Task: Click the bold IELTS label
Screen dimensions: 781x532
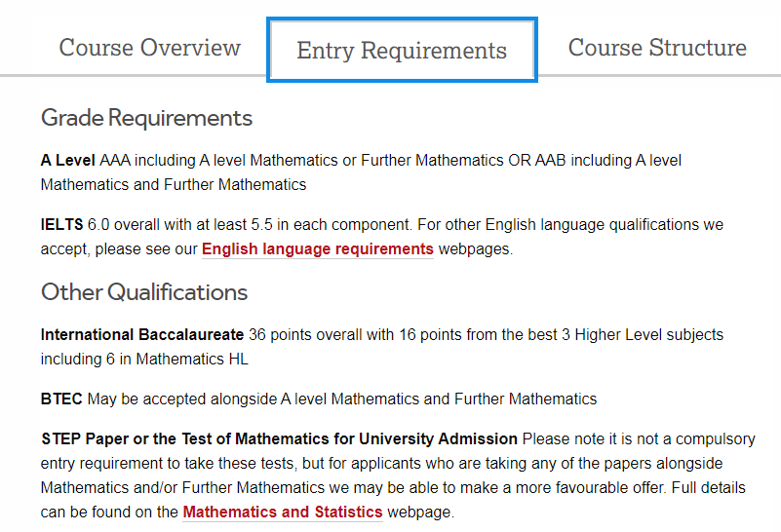Action: click(x=62, y=225)
